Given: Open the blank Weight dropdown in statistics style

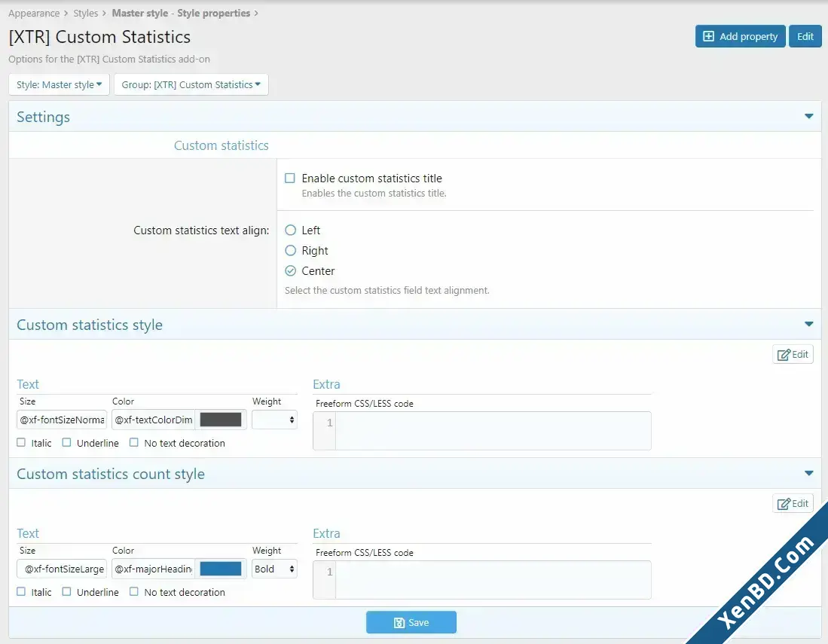Looking at the screenshot, I should pos(274,420).
